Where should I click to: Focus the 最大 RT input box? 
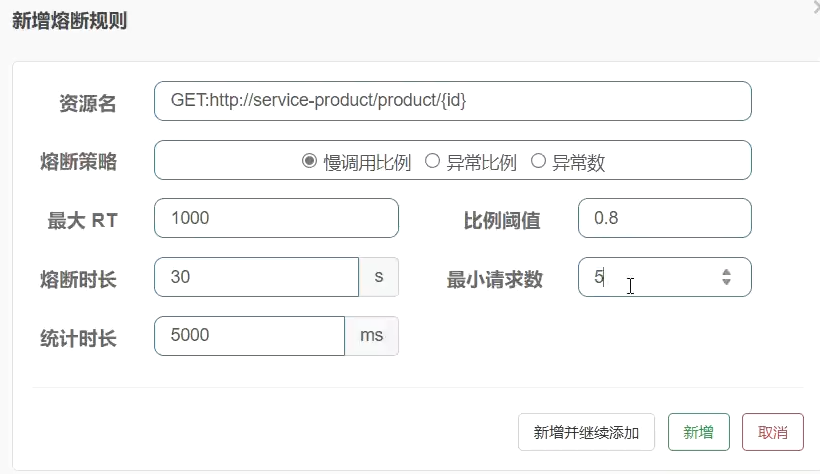pos(276,218)
